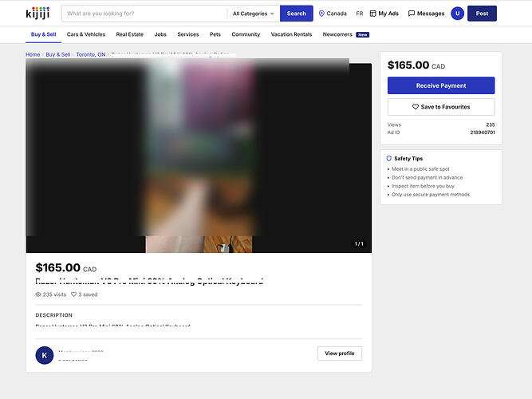Open the seller's View profile button
532x399 pixels.
tap(339, 354)
